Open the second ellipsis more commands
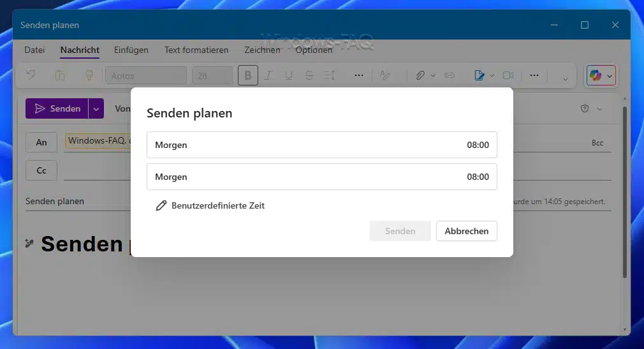 coord(534,75)
